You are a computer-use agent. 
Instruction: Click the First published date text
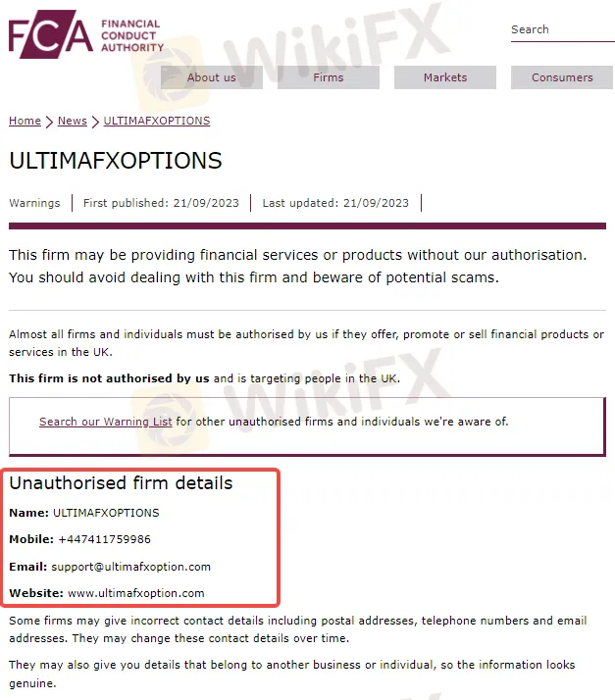[161, 203]
